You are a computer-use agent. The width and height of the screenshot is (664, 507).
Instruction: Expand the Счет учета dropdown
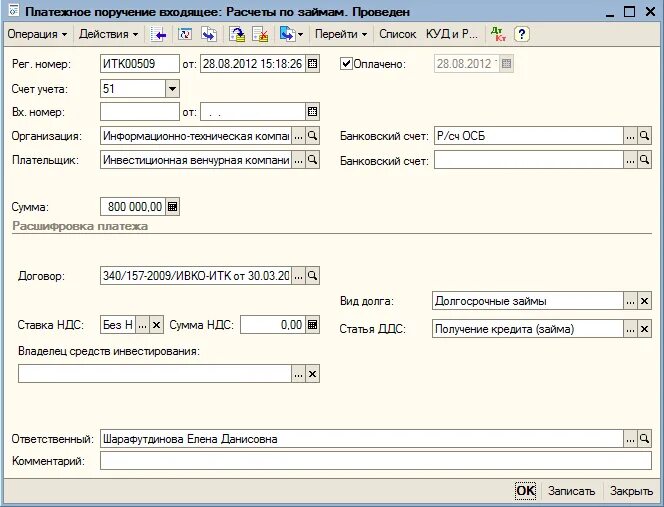click(x=172, y=89)
